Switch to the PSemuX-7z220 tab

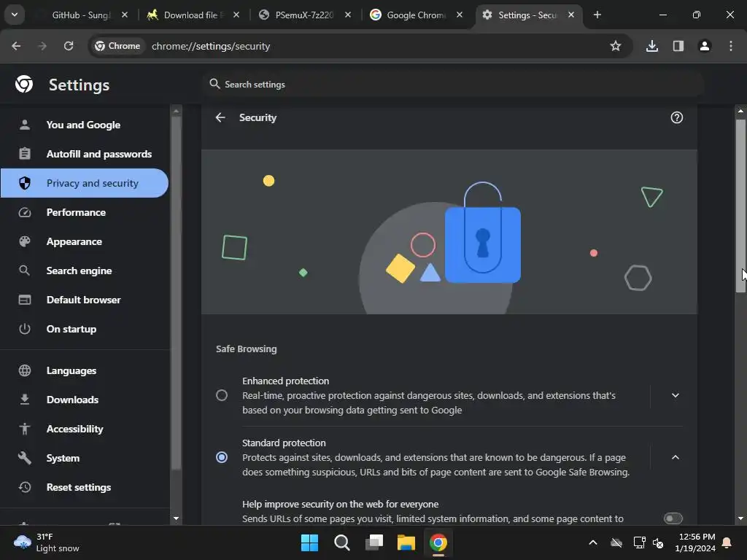pos(304,15)
